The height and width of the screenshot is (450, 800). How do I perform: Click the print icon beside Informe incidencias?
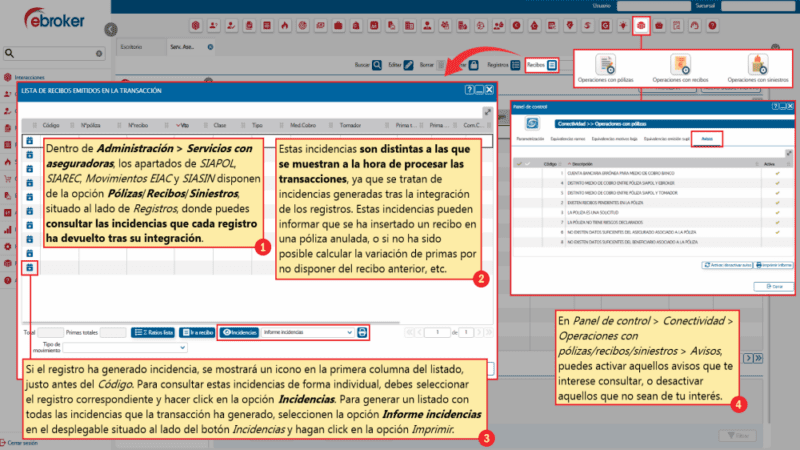363,331
